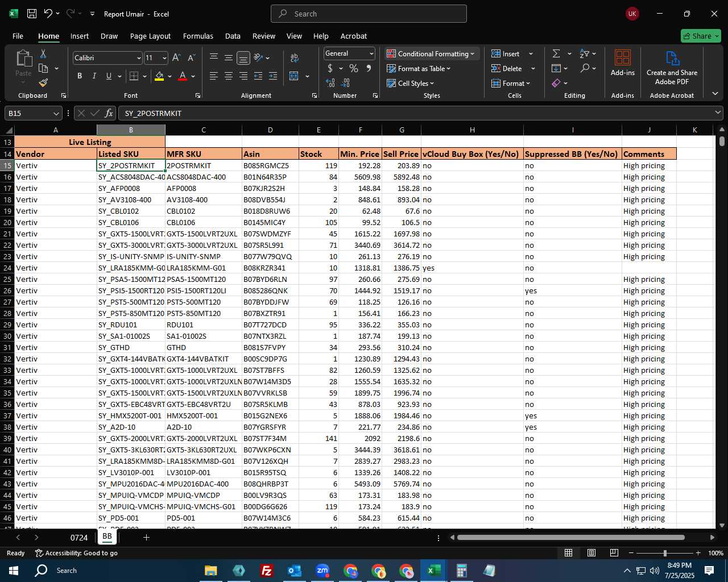
Task: Switch to the Data ribbon tab
Action: point(233,36)
